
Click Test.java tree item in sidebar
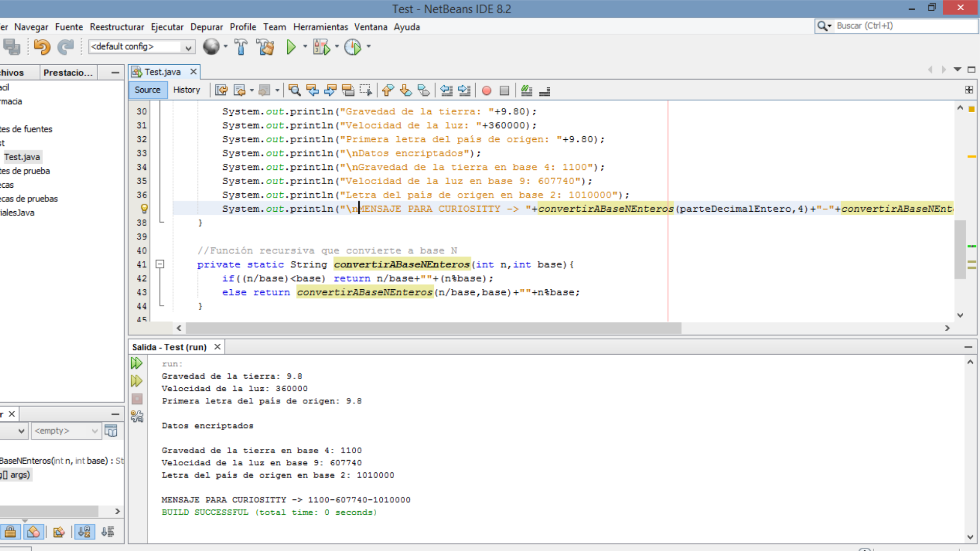coord(21,157)
